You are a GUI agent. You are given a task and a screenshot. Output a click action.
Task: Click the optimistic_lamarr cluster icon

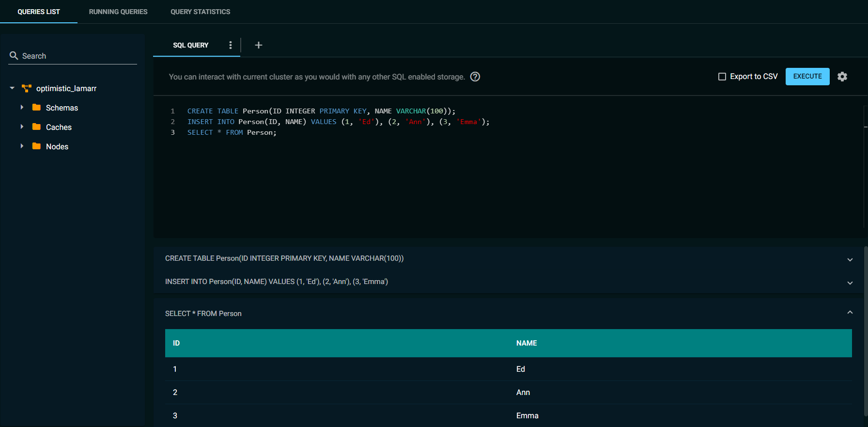coord(27,88)
